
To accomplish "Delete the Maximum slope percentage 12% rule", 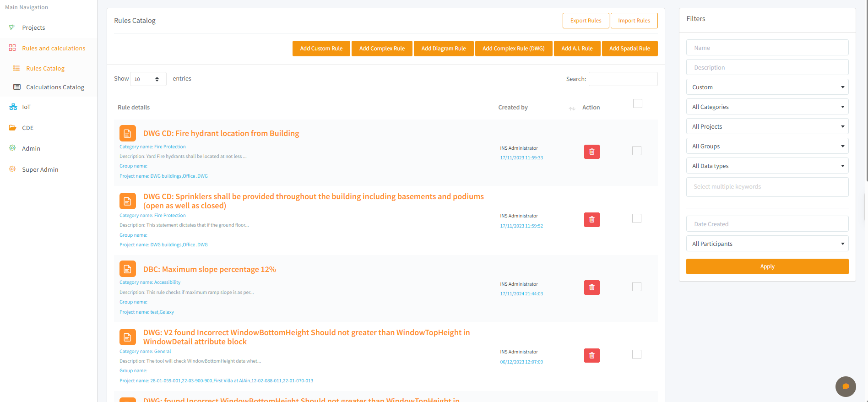I will (592, 288).
